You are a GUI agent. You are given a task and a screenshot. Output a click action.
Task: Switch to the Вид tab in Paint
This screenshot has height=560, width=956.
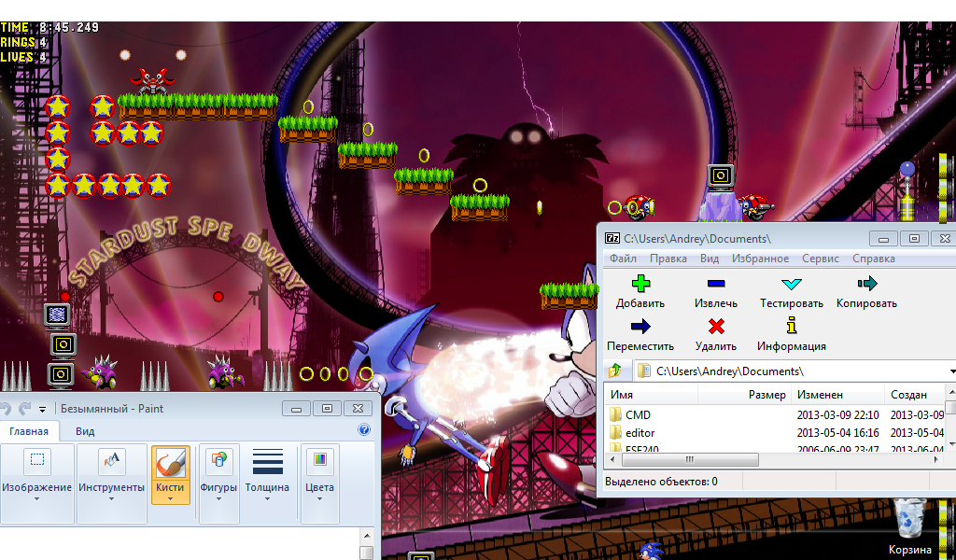(x=85, y=431)
